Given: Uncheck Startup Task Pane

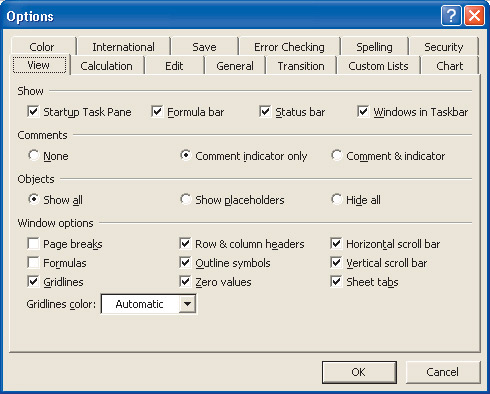Looking at the screenshot, I should tap(33, 111).
